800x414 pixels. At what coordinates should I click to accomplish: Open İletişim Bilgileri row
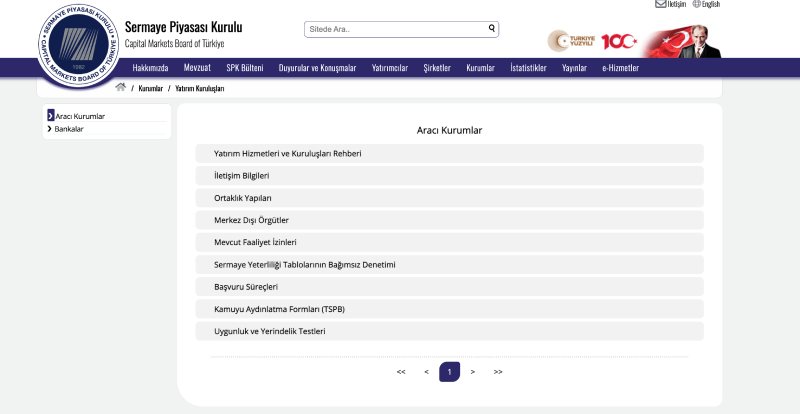449,176
